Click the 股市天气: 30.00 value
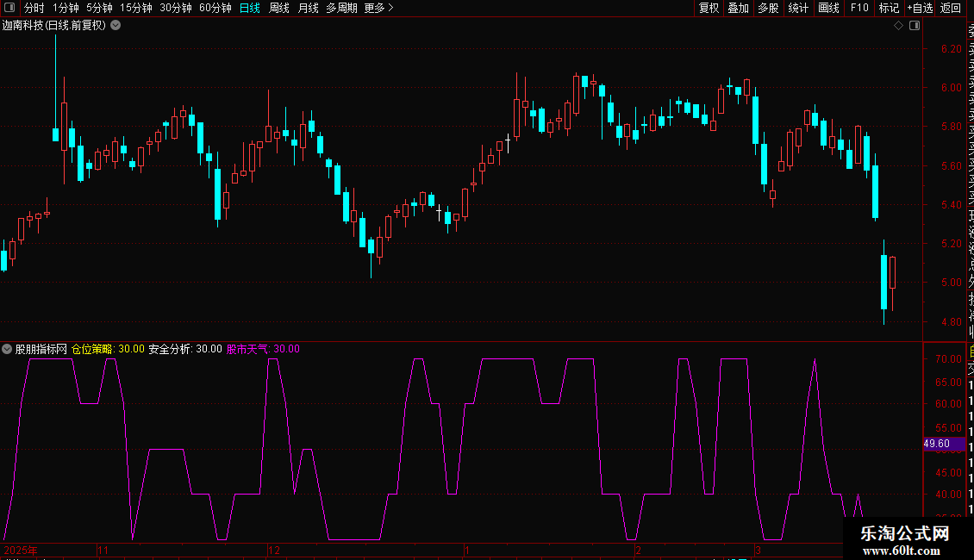 [x=263, y=349]
